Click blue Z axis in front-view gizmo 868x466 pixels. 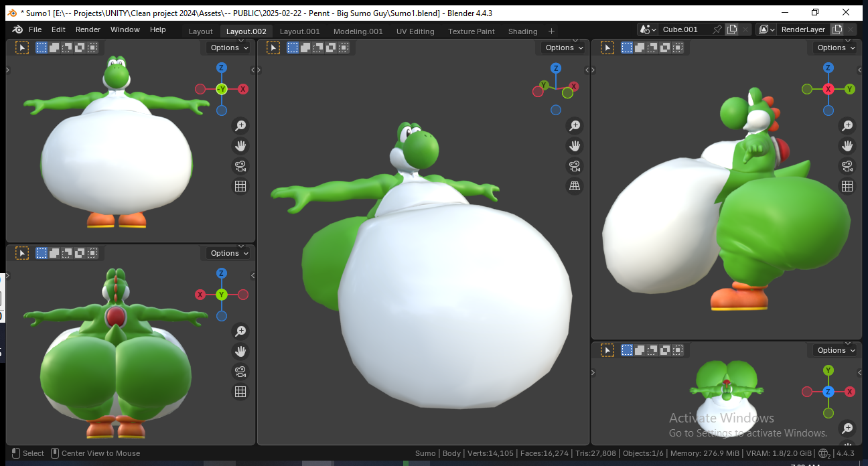click(222, 68)
